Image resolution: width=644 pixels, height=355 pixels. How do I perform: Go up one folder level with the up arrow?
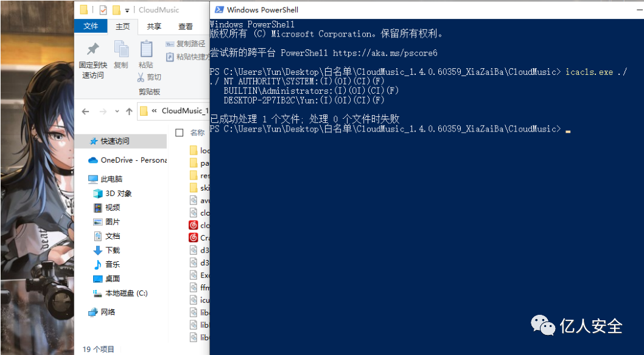click(130, 111)
